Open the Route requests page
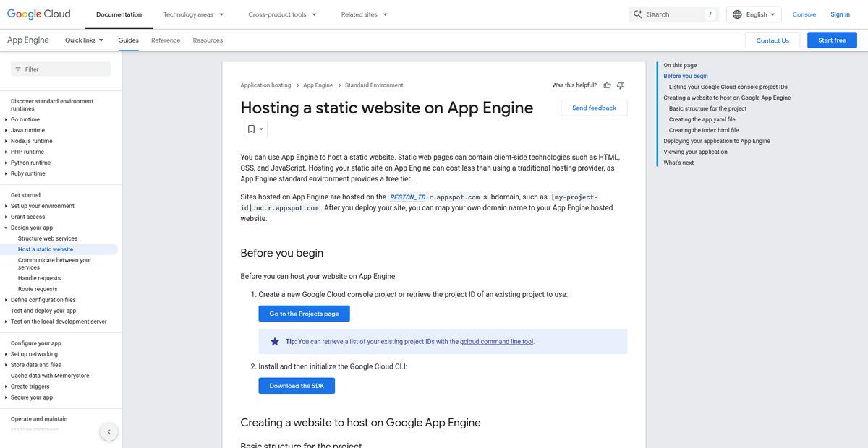 point(38,289)
